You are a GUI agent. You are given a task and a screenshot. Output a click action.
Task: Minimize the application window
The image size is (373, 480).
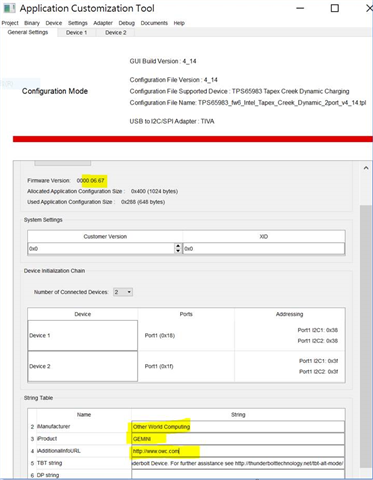coord(300,8)
